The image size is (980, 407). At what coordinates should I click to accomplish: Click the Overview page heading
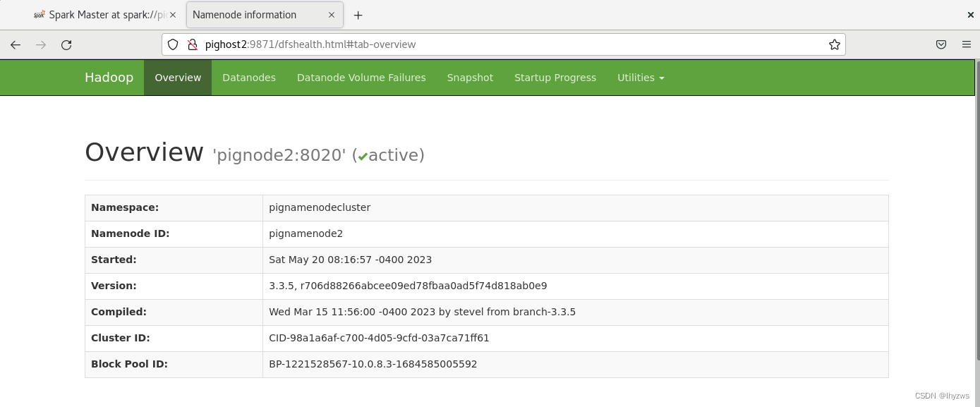[x=144, y=152]
